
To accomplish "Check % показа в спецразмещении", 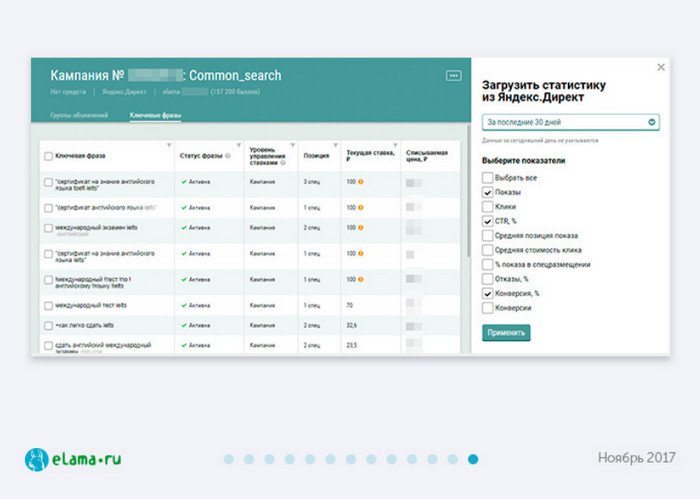I will [x=488, y=265].
